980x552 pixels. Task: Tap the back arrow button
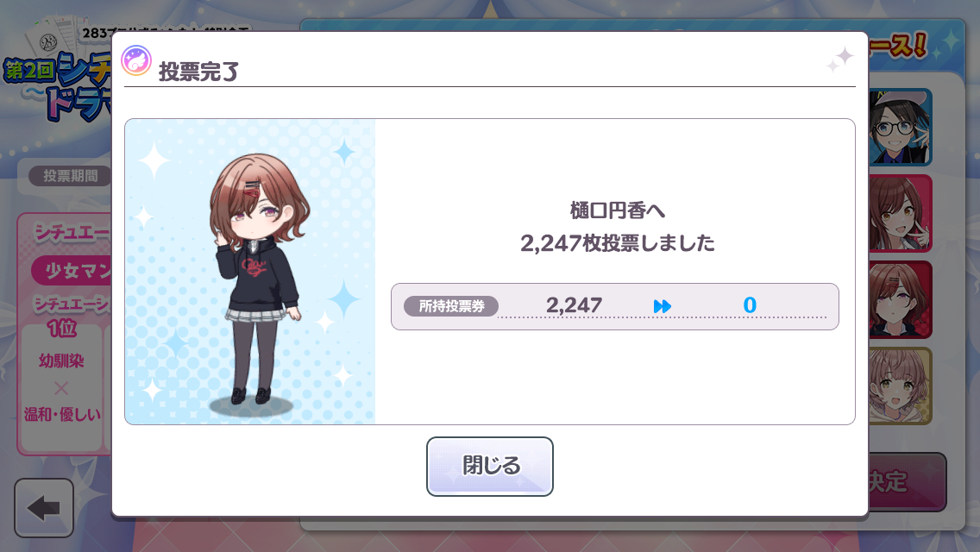tap(44, 508)
